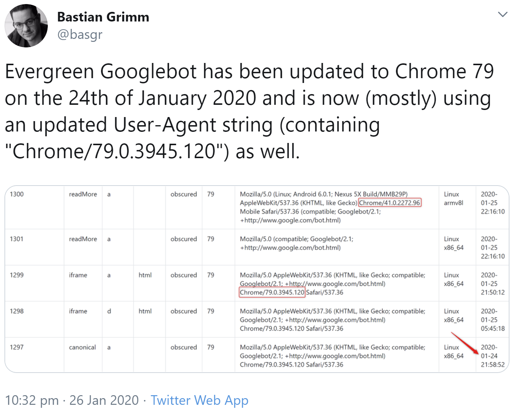This screenshot has height=420, width=518.
Task: Click the readMore label in row 1300
Action: [82, 194]
